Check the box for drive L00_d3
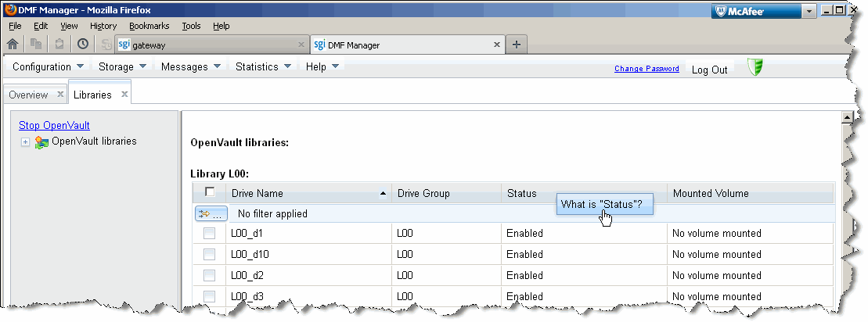This screenshot has height=322, width=868. tap(209, 296)
